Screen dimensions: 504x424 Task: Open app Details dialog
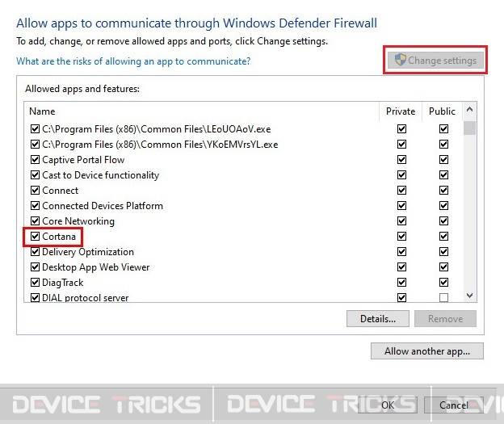click(x=378, y=318)
